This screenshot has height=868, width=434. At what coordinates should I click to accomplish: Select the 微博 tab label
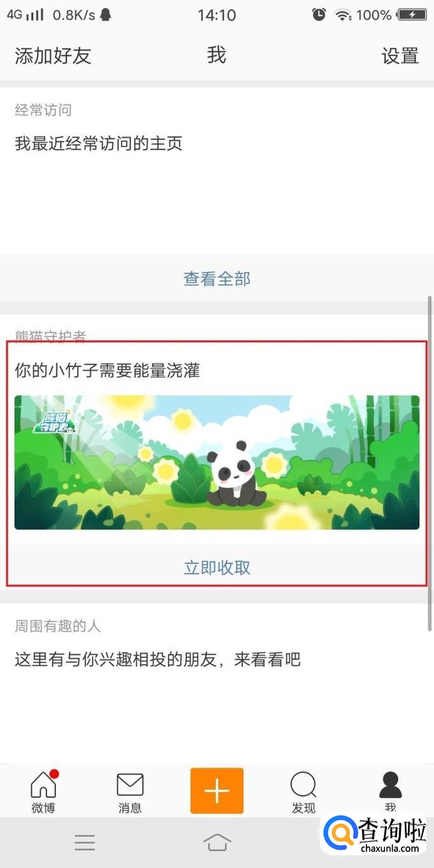(x=43, y=808)
